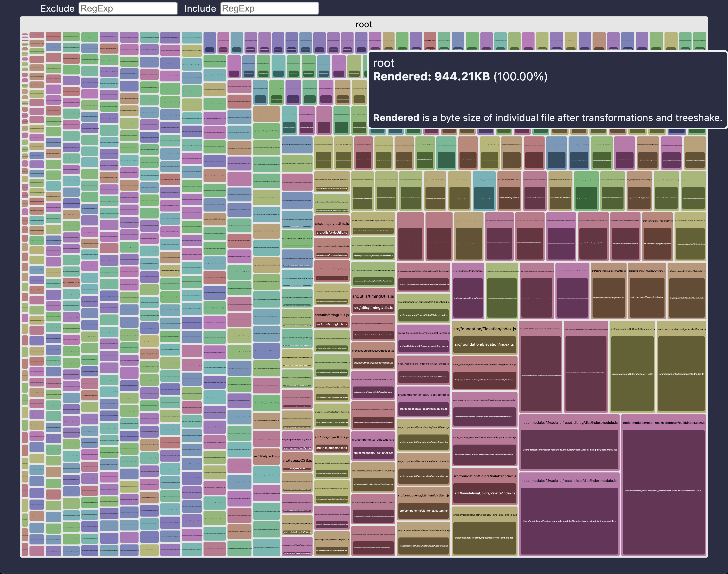Select the src/components/Button/Button.styled.ts block
Viewport: 728px width, 574px height.
632,374
